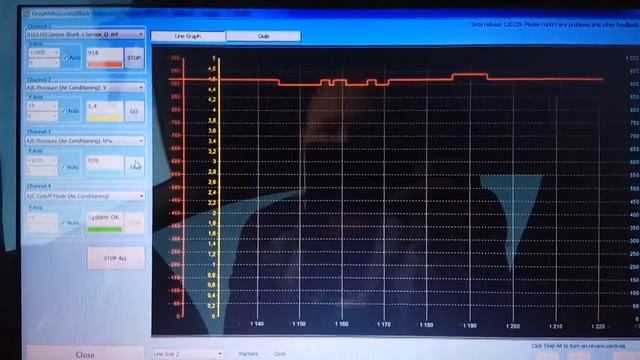Click the Channel 2 label
The width and height of the screenshot is (640, 360).
pyautogui.click(x=39, y=80)
